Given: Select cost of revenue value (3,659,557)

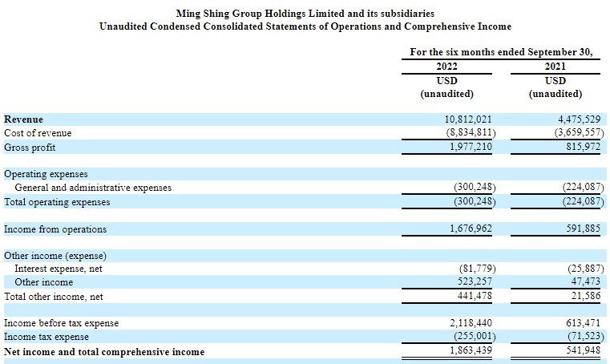Looking at the screenshot, I should 580,133.
